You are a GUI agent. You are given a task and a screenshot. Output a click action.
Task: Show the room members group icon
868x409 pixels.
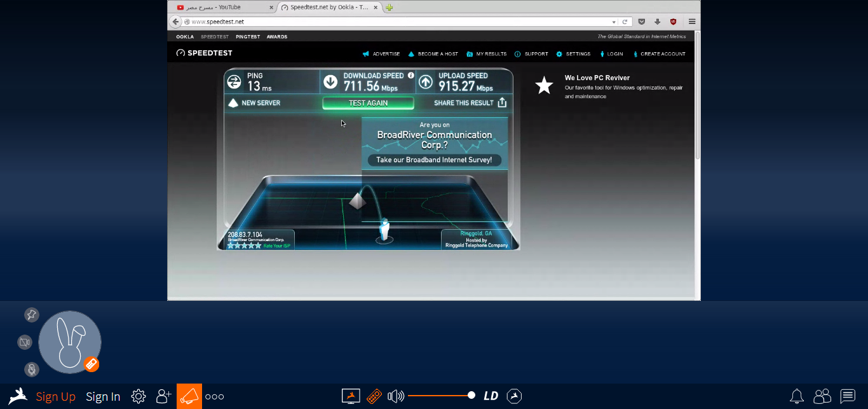pos(822,396)
